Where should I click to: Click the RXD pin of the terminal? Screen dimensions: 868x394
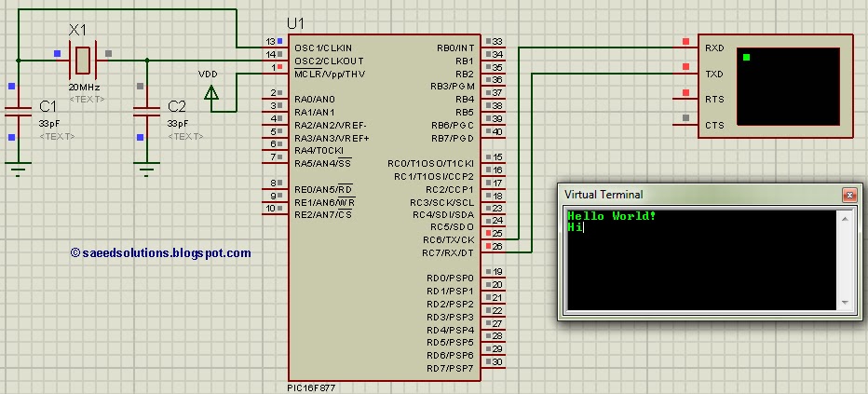click(714, 48)
